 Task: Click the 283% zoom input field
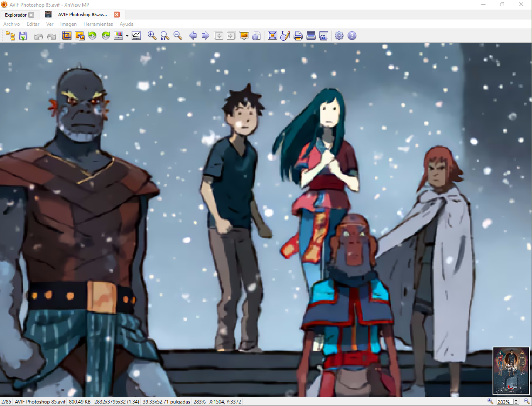tap(504, 402)
